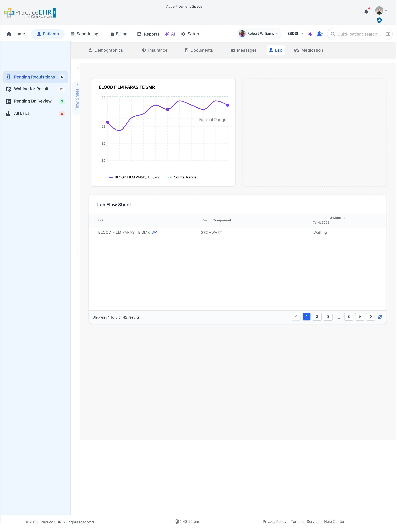Collapse the Flow Sheet side panel

77,84
